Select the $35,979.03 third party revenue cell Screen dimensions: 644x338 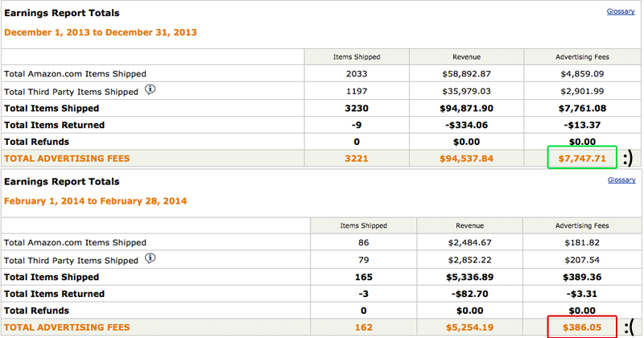(466, 91)
